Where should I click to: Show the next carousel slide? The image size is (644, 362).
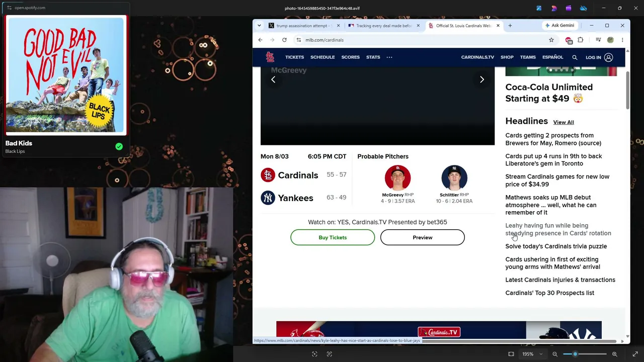coord(482,79)
